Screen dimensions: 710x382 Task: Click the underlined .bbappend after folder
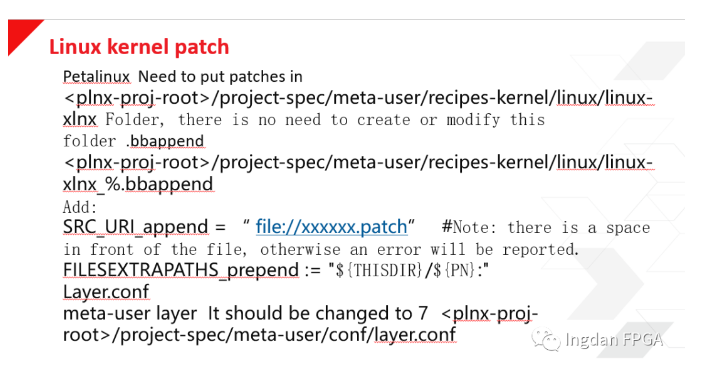coord(165,141)
